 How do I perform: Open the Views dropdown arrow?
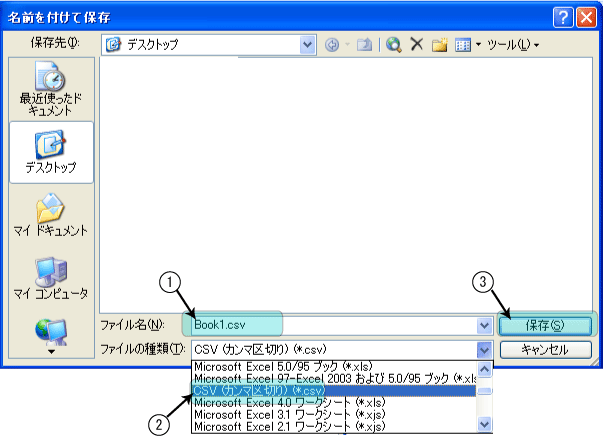pyautogui.click(x=478, y=45)
